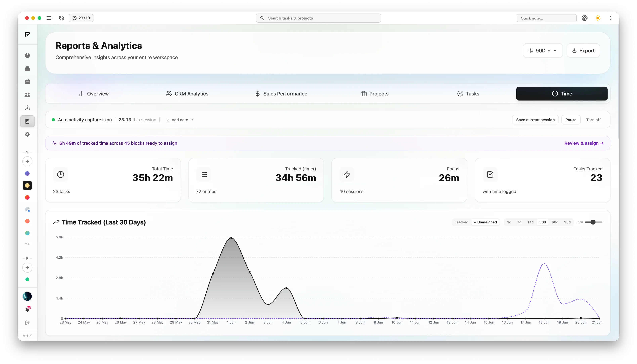Image resolution: width=637 pixels, height=364 pixels.
Task: Click the refresh sync icon
Action: click(61, 18)
